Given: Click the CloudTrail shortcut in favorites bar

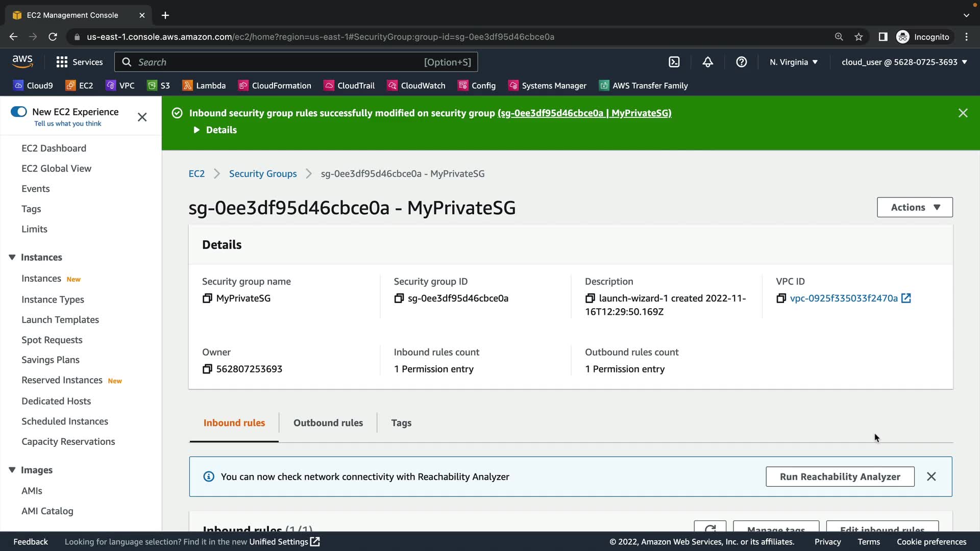Looking at the screenshot, I should 350,86.
